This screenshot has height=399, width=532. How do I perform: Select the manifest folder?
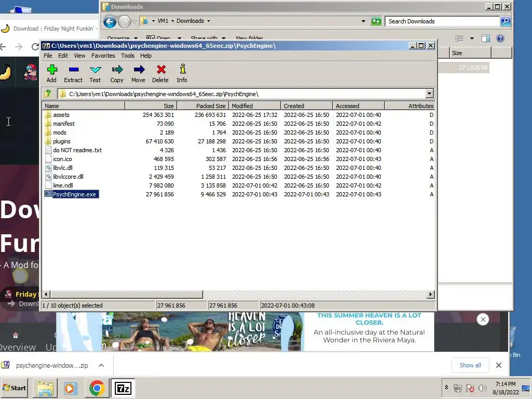coord(64,124)
